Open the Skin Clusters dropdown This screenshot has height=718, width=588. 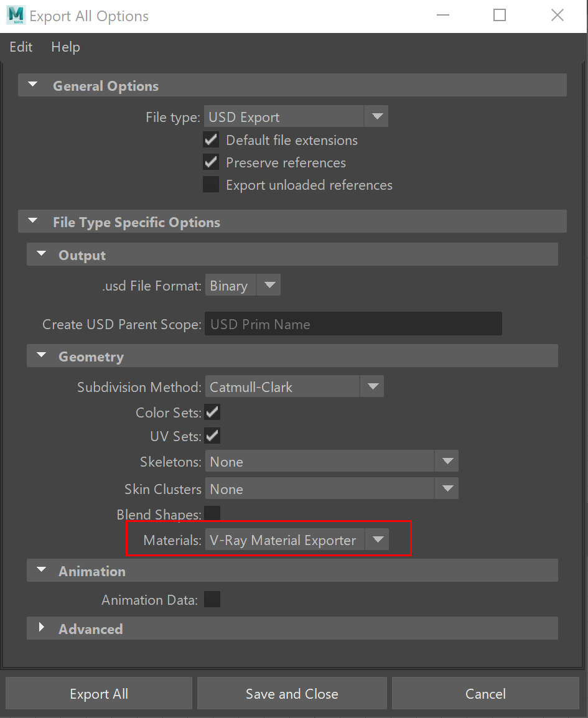pos(447,489)
